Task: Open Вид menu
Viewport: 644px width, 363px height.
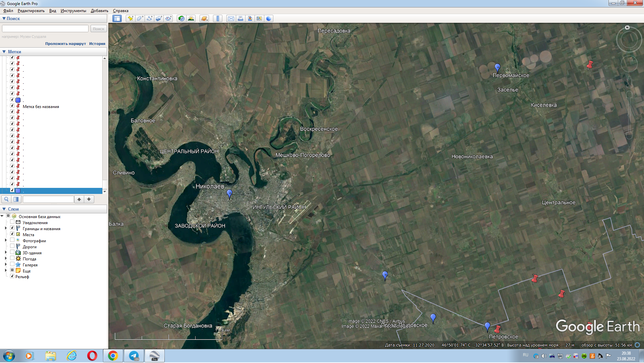Action: point(53,11)
